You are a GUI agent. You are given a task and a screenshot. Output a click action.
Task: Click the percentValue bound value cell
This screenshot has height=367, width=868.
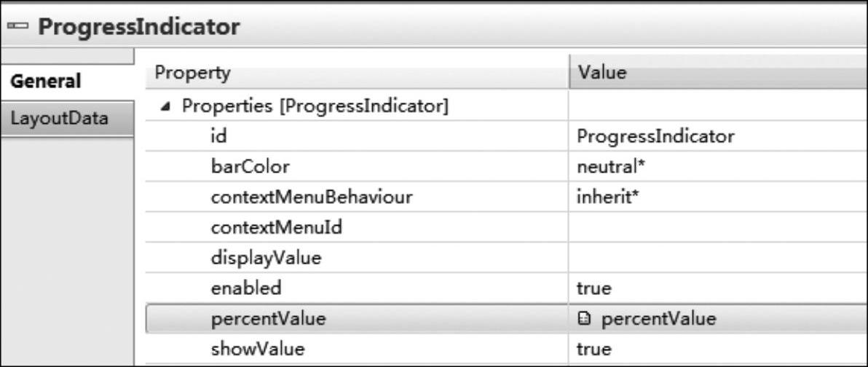(718, 319)
